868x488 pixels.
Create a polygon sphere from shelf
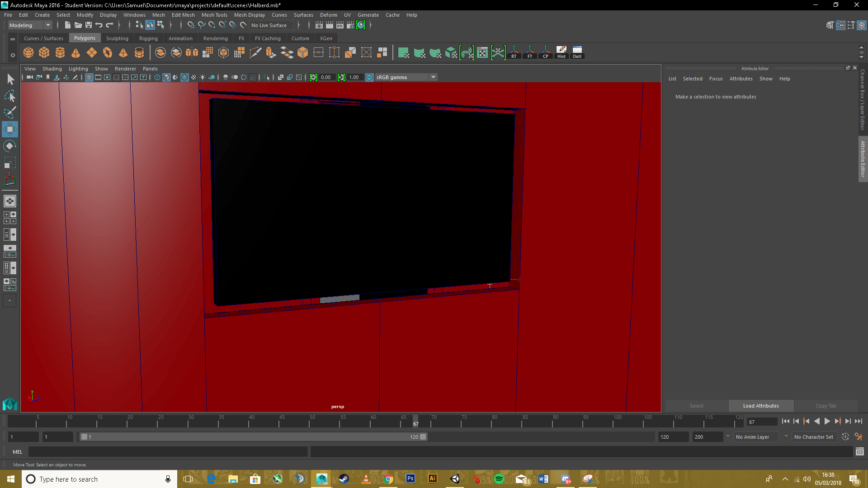tap(28, 53)
